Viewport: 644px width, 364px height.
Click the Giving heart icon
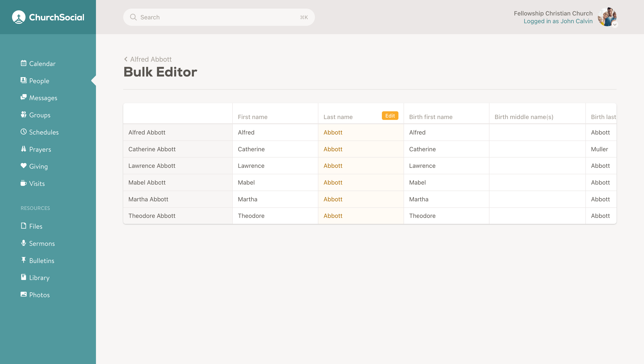(x=23, y=166)
